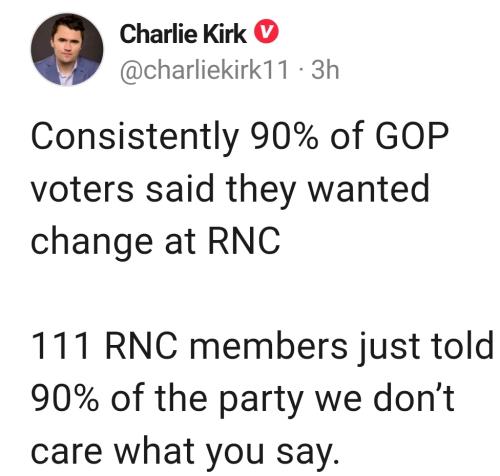Click the final line 'care what you say.'
Image resolution: width=500 pixels, height=476 pixels.
[x=185, y=453]
